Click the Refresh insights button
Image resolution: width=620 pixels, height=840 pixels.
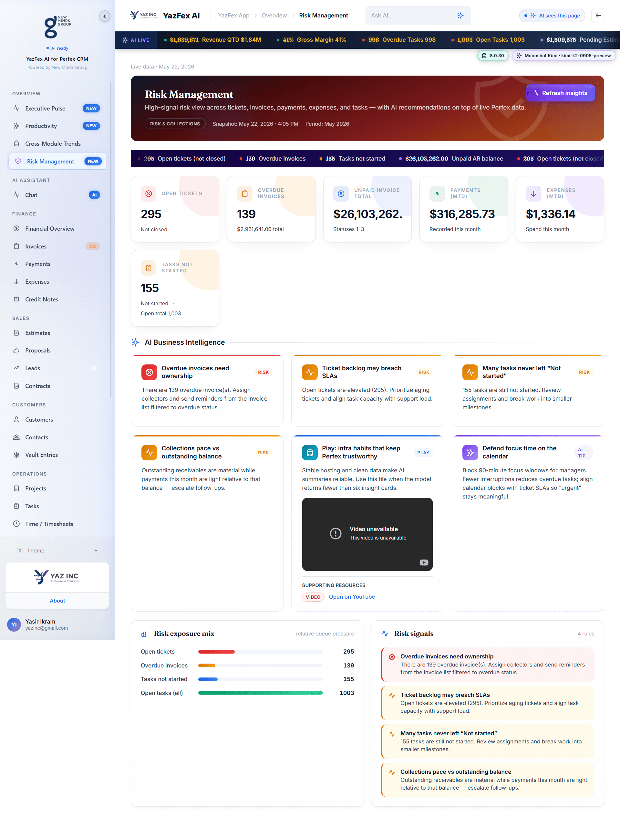(560, 93)
